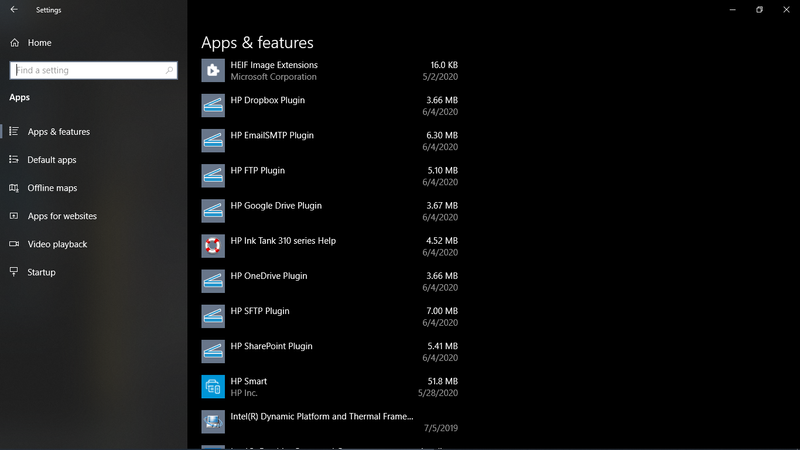
Task: Focus the Find a setting search box
Action: (93, 70)
